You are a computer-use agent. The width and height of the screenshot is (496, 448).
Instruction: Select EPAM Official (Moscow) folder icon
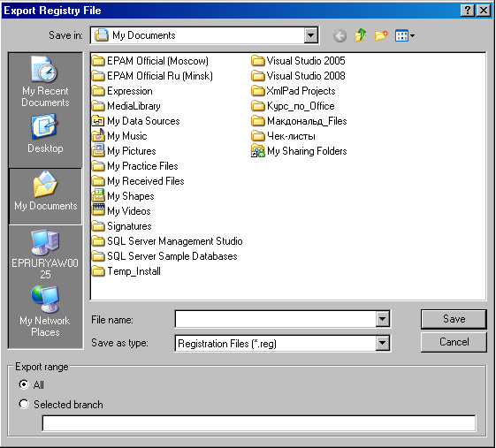98,61
